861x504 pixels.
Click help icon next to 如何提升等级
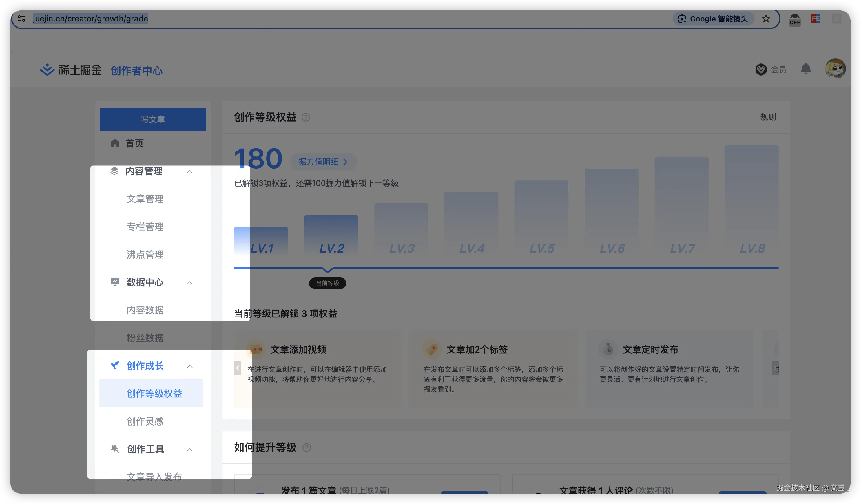pyautogui.click(x=307, y=448)
